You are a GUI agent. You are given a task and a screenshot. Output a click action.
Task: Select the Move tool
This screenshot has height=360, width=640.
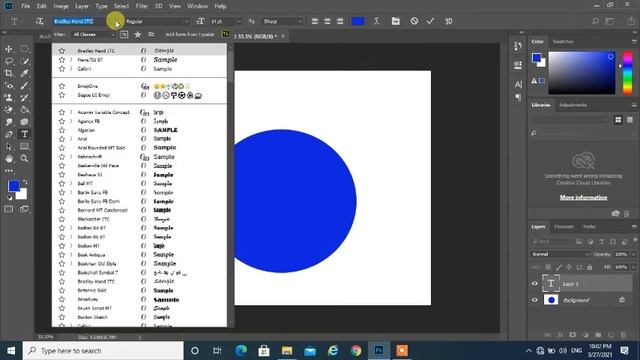(9, 49)
